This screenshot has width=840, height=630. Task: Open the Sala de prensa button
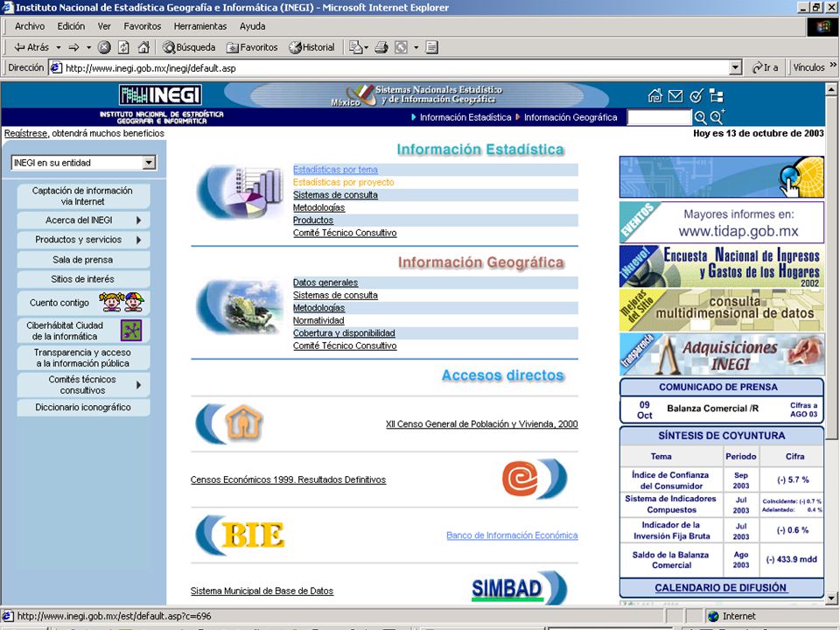click(83, 260)
